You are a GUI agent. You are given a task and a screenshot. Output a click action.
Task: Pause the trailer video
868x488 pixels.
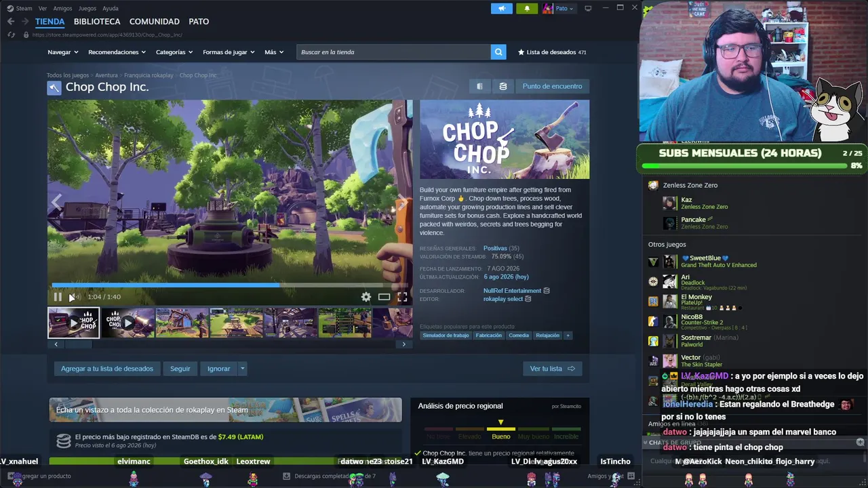58,297
